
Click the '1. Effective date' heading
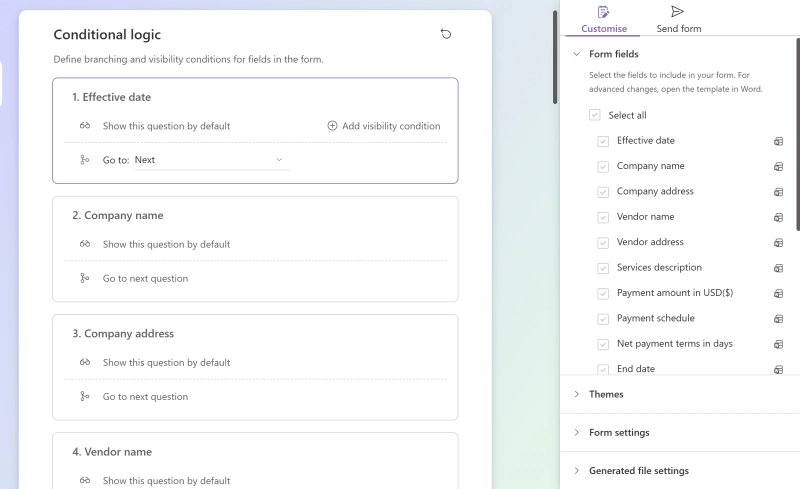pyautogui.click(x=111, y=97)
